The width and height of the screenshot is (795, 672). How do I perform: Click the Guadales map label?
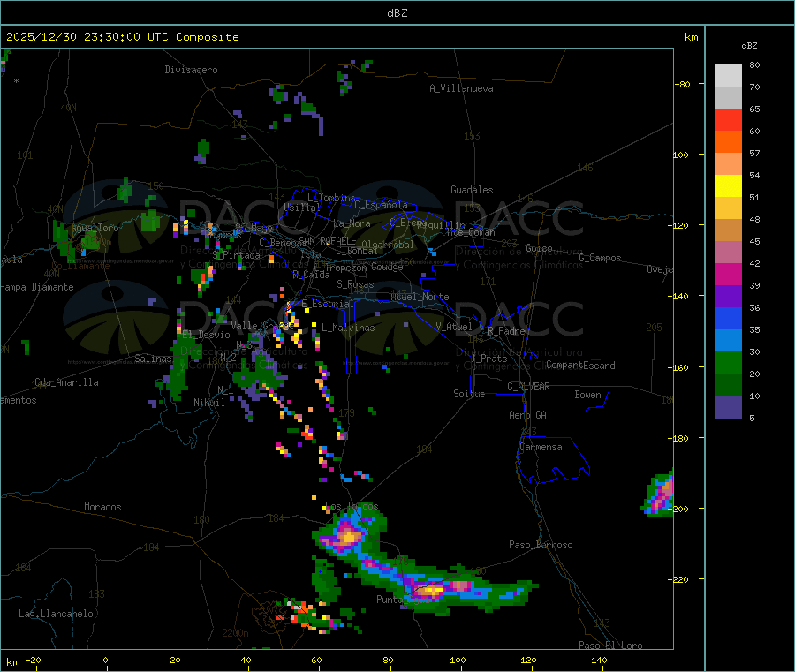click(x=472, y=190)
